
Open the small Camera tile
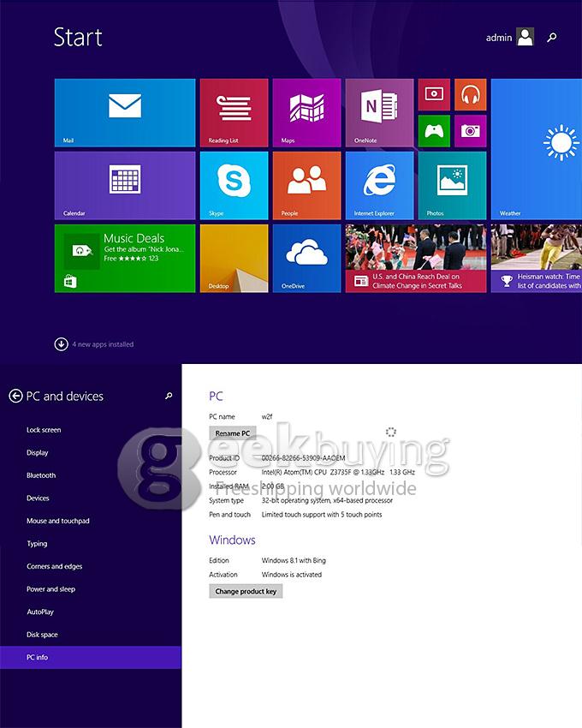pos(470,131)
